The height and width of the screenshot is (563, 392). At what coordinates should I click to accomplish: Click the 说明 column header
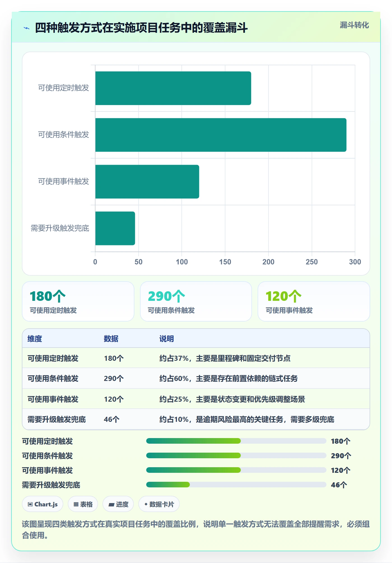click(x=167, y=339)
